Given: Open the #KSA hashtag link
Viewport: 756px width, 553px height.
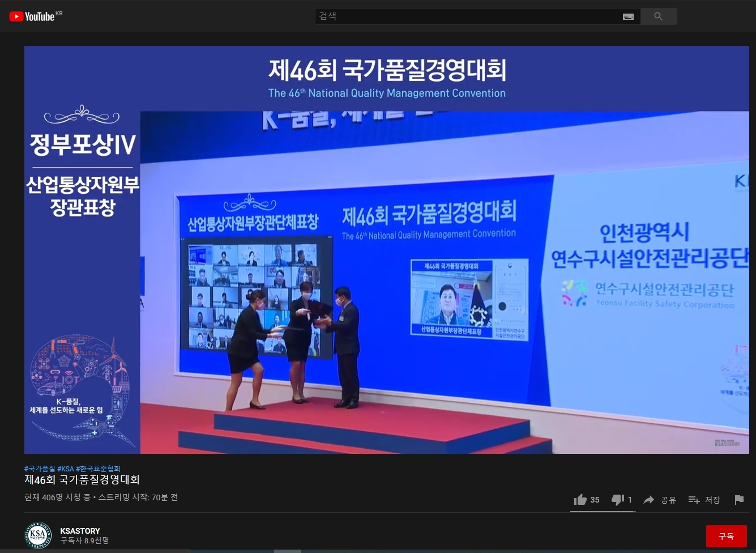Looking at the screenshot, I should click(x=66, y=469).
